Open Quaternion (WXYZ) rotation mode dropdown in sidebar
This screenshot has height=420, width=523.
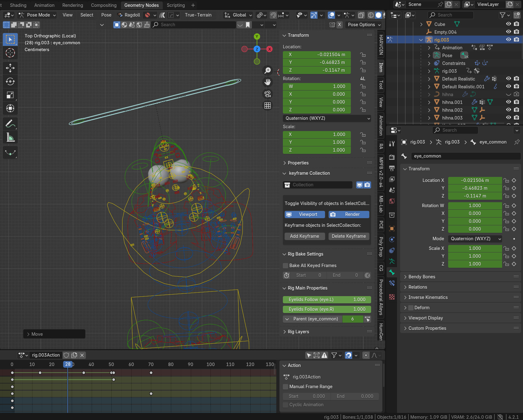pyautogui.click(x=327, y=118)
